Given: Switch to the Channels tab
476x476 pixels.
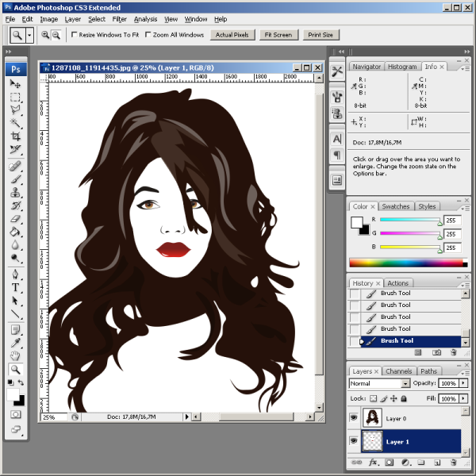Looking at the screenshot, I should 399,371.
